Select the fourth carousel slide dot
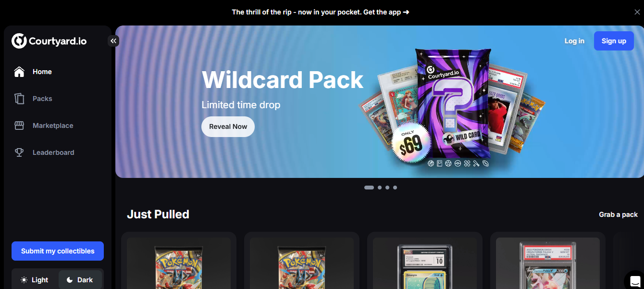The image size is (644, 289). (x=395, y=188)
